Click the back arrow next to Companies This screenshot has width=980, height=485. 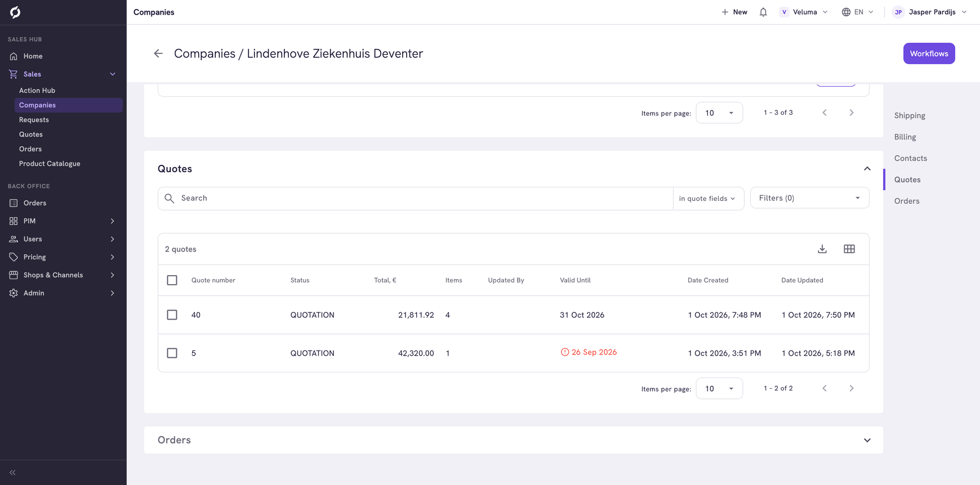point(158,53)
